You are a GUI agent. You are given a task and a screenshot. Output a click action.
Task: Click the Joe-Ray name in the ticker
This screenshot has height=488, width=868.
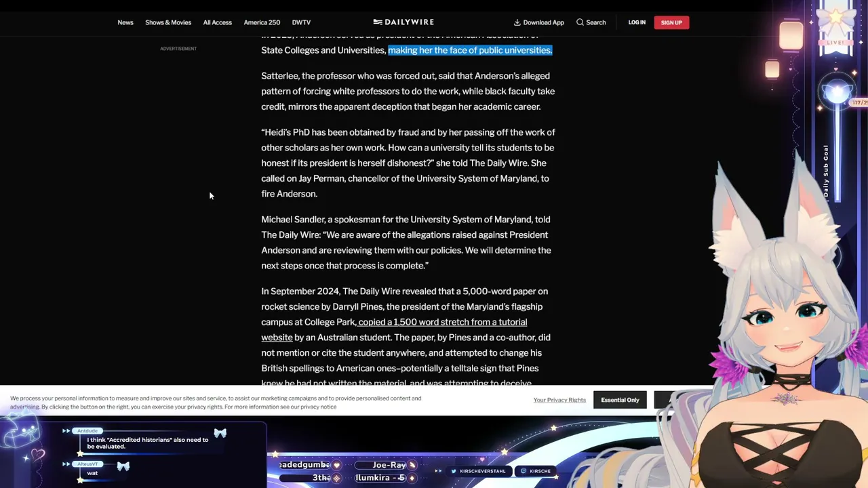coord(389,465)
